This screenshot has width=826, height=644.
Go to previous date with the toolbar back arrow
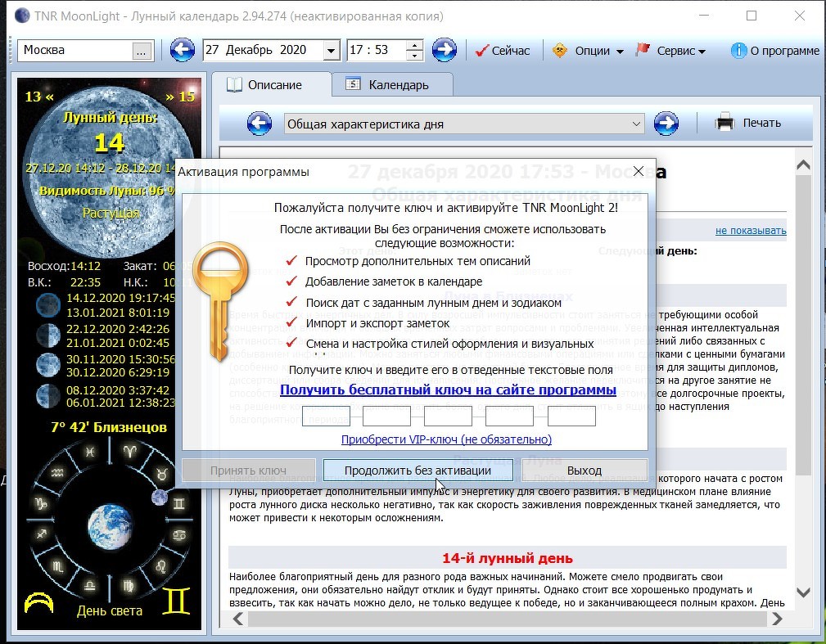point(183,51)
